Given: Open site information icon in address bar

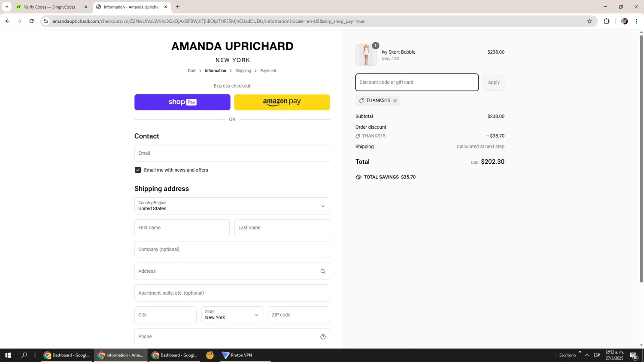Looking at the screenshot, I should pyautogui.click(x=46, y=21).
